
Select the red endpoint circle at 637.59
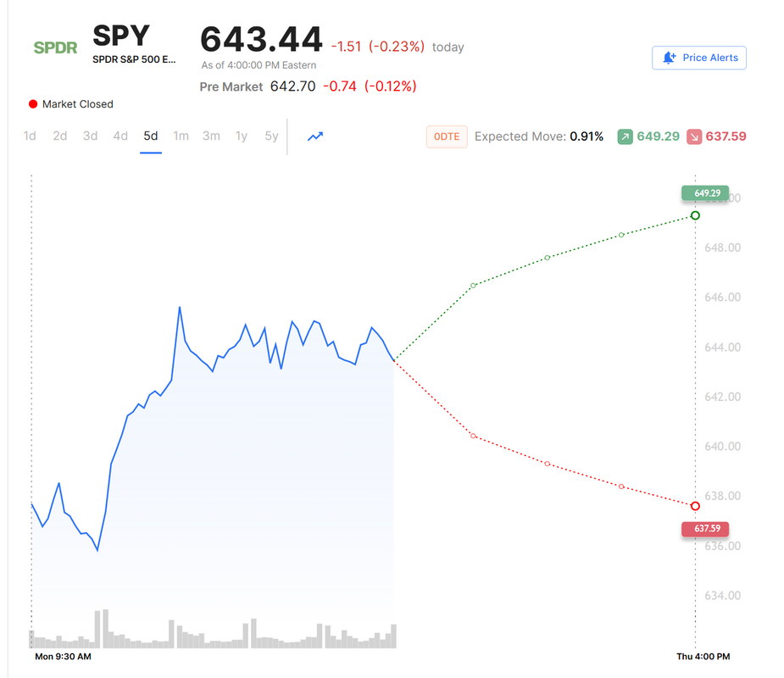click(695, 506)
